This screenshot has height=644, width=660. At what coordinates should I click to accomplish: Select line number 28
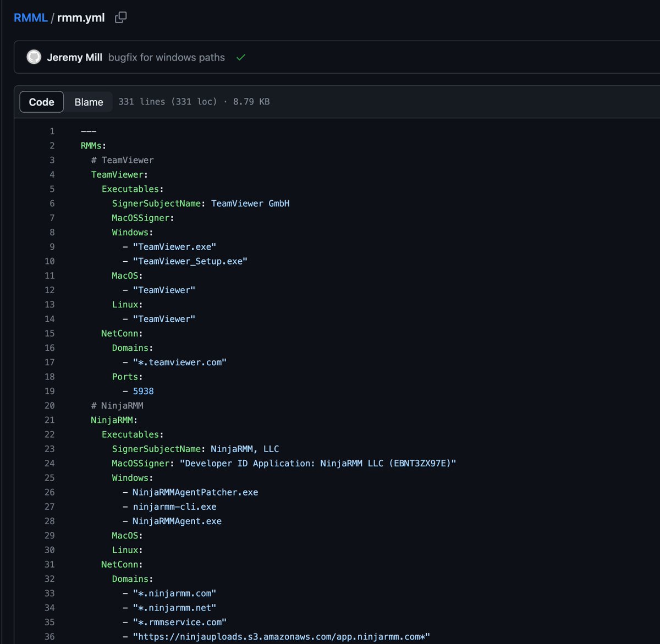(50, 521)
